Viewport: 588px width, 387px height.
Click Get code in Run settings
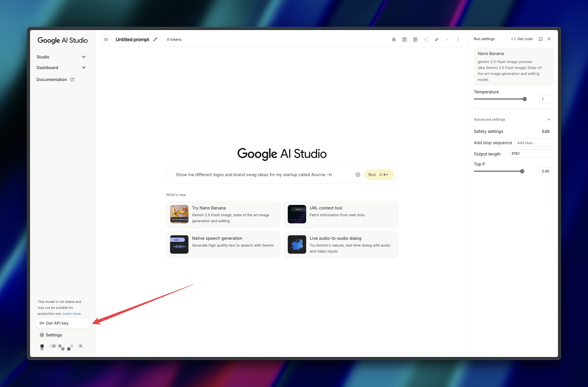pyautogui.click(x=522, y=39)
